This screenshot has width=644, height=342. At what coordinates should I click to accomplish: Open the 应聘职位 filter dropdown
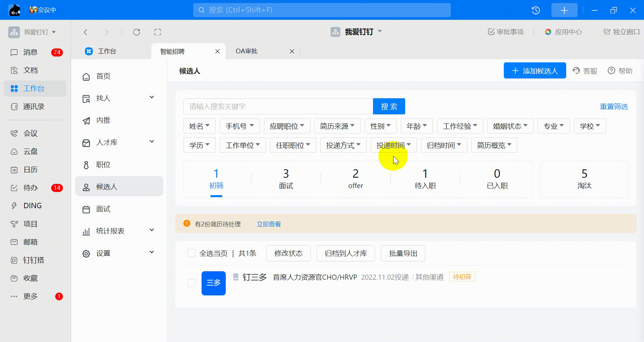287,126
